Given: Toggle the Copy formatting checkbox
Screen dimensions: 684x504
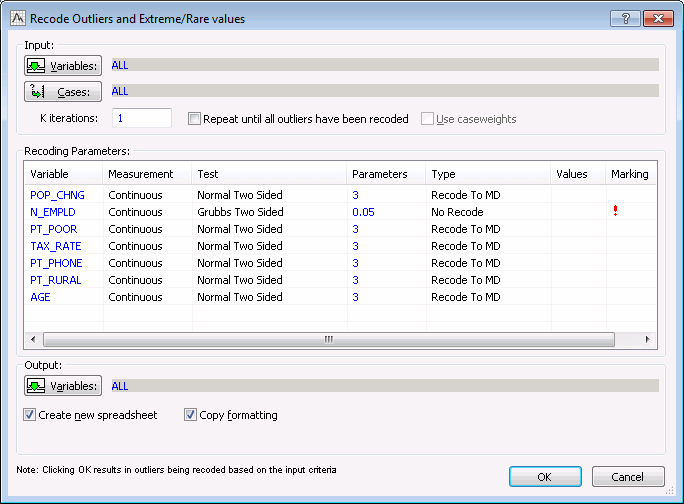Looking at the screenshot, I should point(191,415).
